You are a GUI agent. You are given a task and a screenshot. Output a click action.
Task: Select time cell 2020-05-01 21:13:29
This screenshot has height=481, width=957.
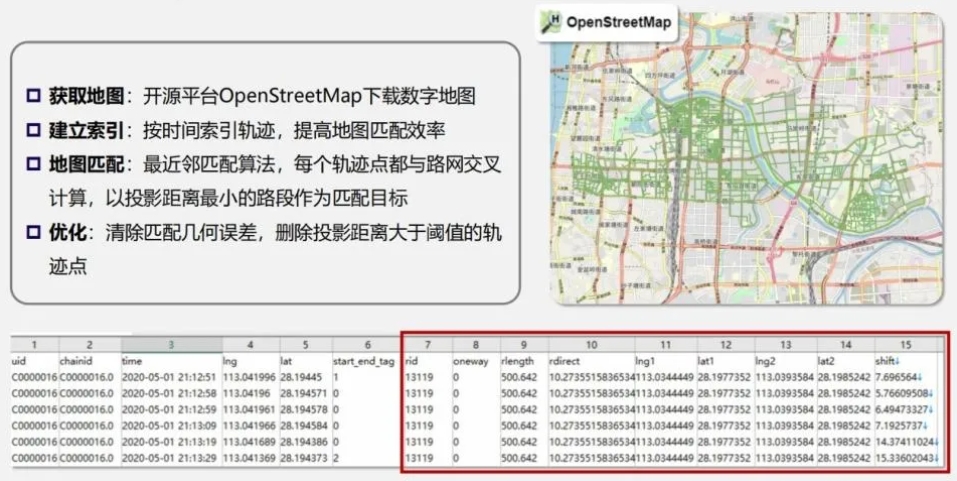pyautogui.click(x=172, y=458)
